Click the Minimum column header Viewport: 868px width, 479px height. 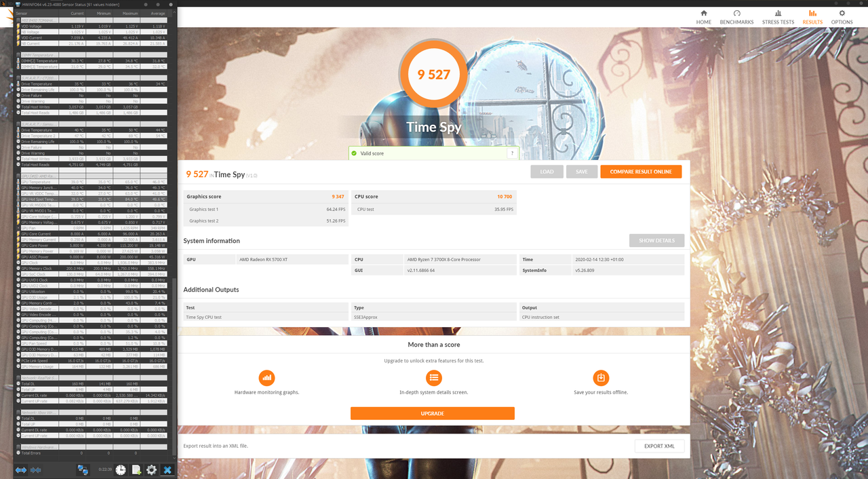click(99, 13)
